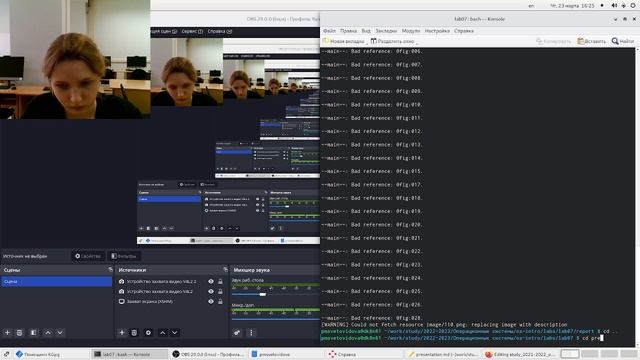Open power menu in top panel

point(633,6)
